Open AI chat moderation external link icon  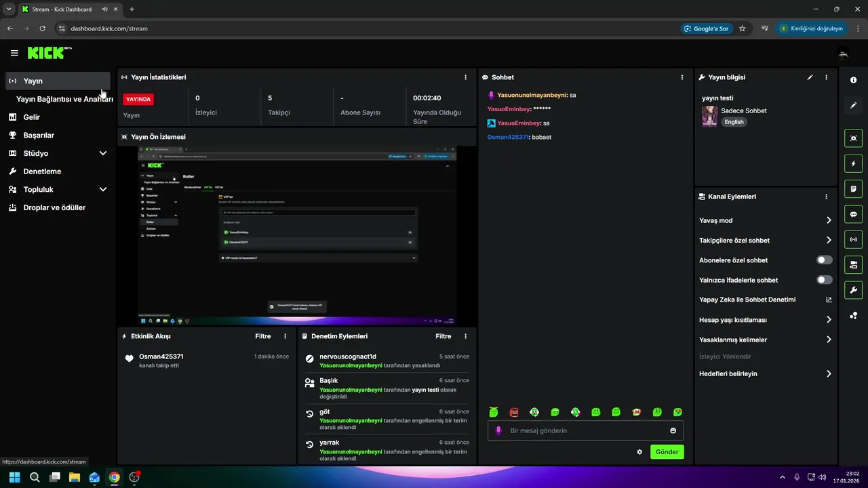pos(829,300)
